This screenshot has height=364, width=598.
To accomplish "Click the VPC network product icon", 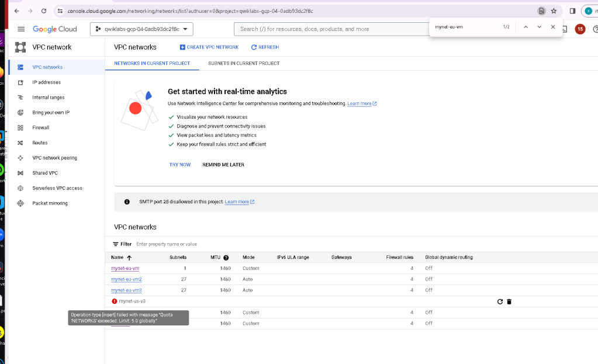I will click(20, 47).
